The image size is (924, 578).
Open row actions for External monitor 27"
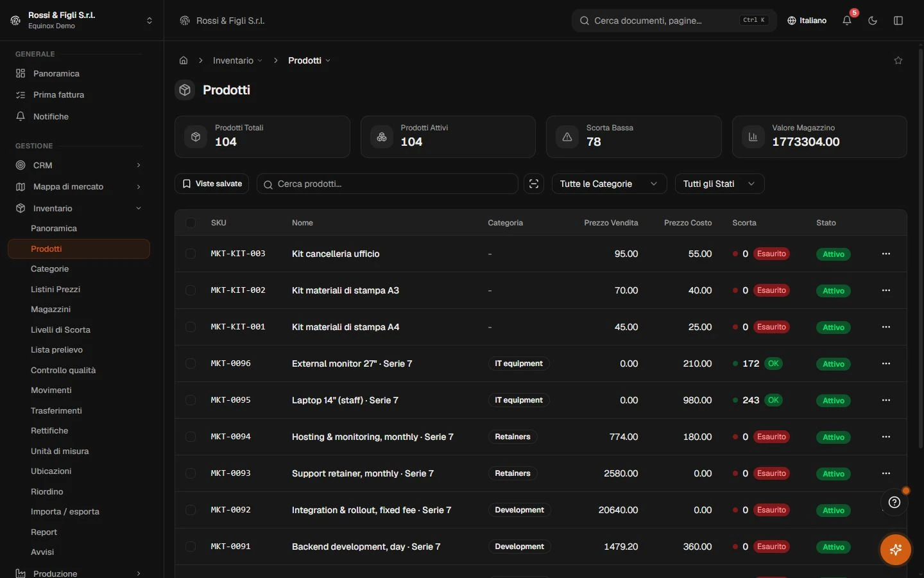pyautogui.click(x=886, y=363)
